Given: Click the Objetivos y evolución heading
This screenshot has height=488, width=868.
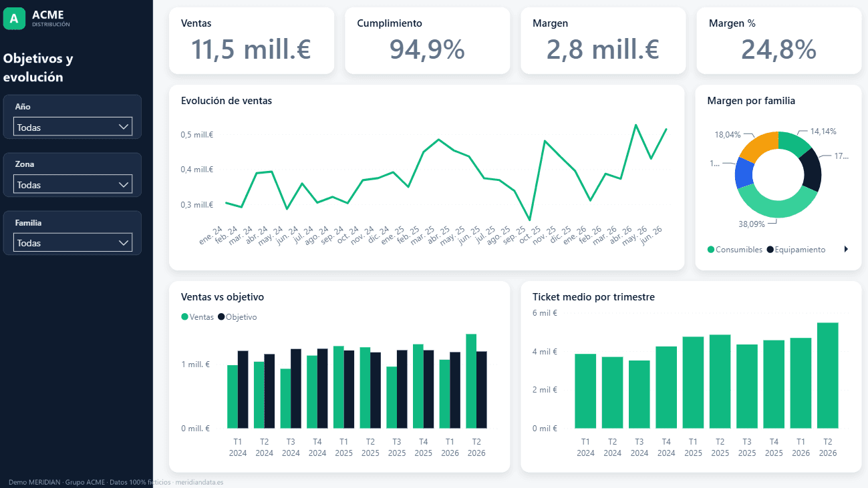Looking at the screenshot, I should click(x=38, y=67).
